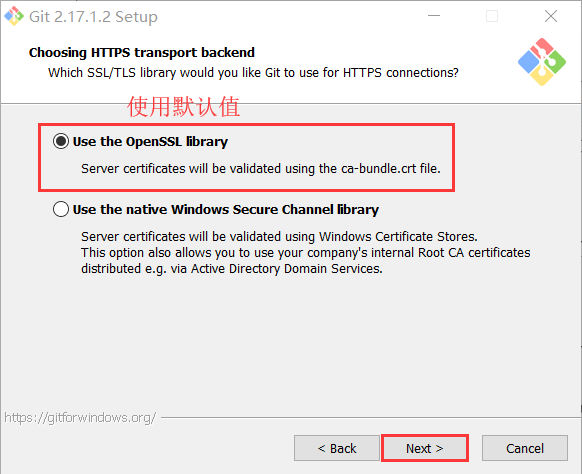This screenshot has height=474, width=582.
Task: Click the Windows Certificate Stores description line
Action: point(279,236)
